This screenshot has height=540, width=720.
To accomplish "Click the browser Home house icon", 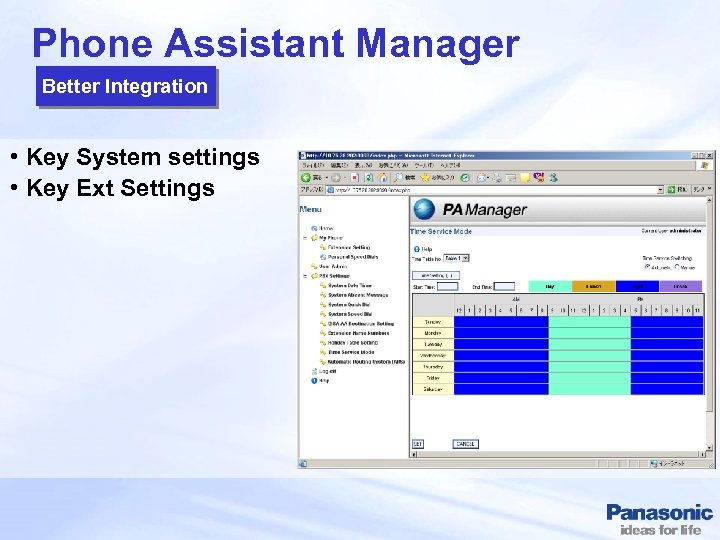I will pyautogui.click(x=382, y=177).
